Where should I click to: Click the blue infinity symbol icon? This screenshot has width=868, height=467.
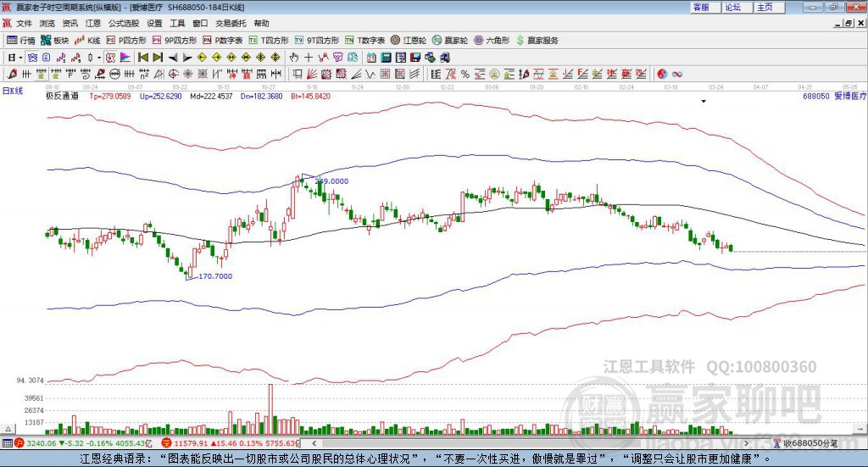pyautogui.click(x=677, y=74)
